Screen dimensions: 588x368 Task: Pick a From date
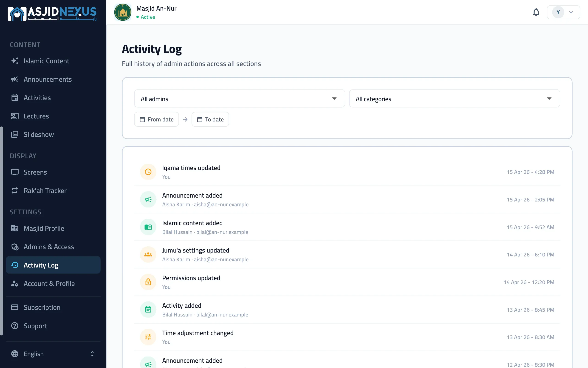(156, 119)
